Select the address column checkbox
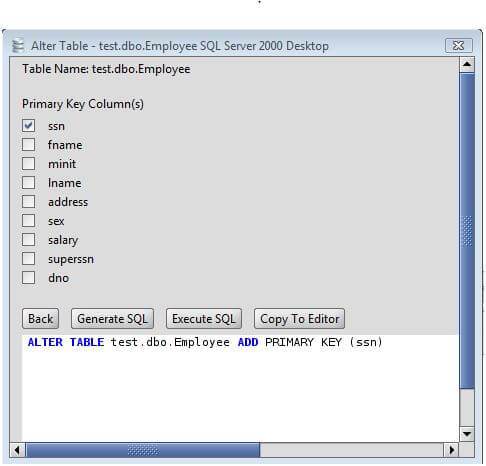The height and width of the screenshot is (466, 486). point(28,202)
